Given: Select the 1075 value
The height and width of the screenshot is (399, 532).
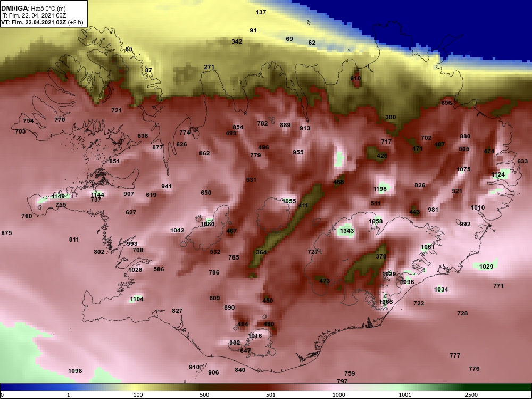Looking at the screenshot, I should (463, 169).
